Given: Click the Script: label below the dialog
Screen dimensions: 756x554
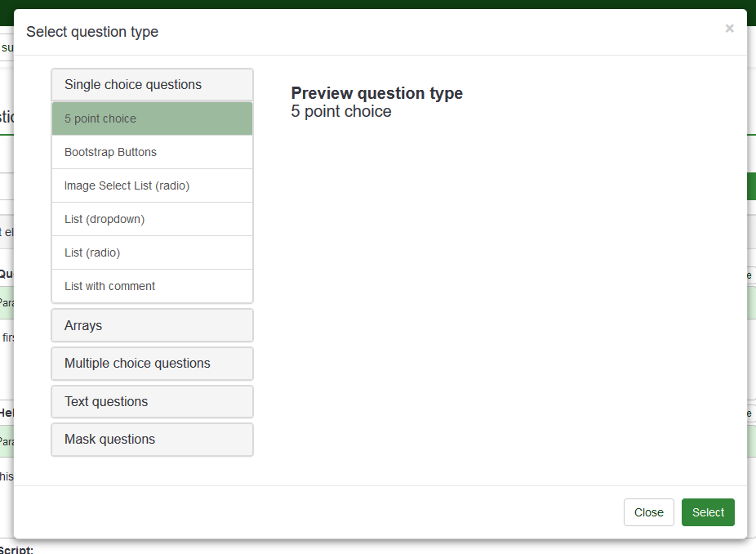Looking at the screenshot, I should click(16, 550).
